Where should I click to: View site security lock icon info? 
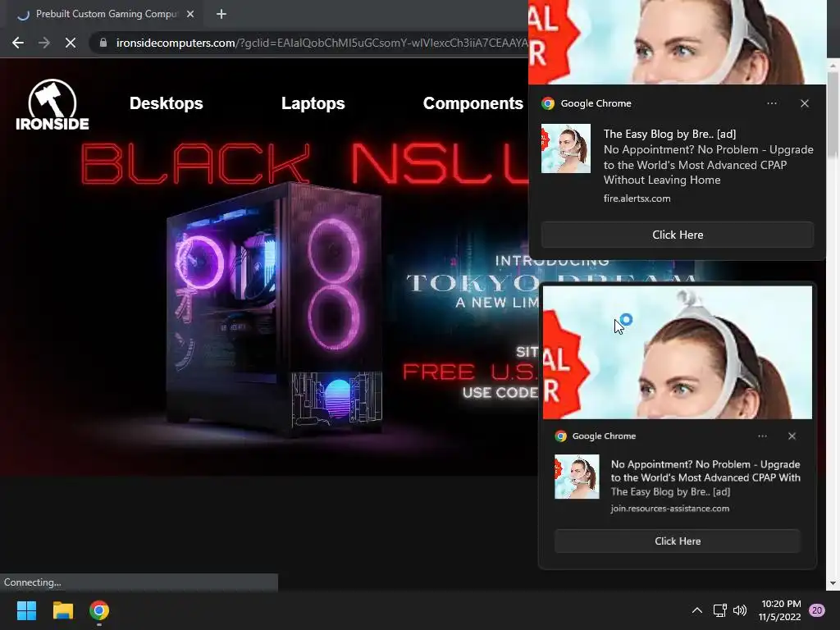click(103, 43)
